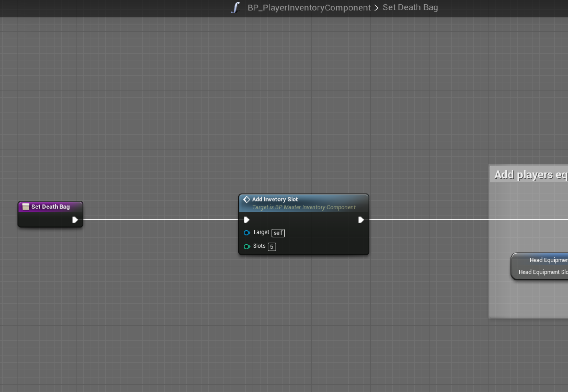Select the Add players comment box title
The height and width of the screenshot is (392, 568).
click(531, 175)
